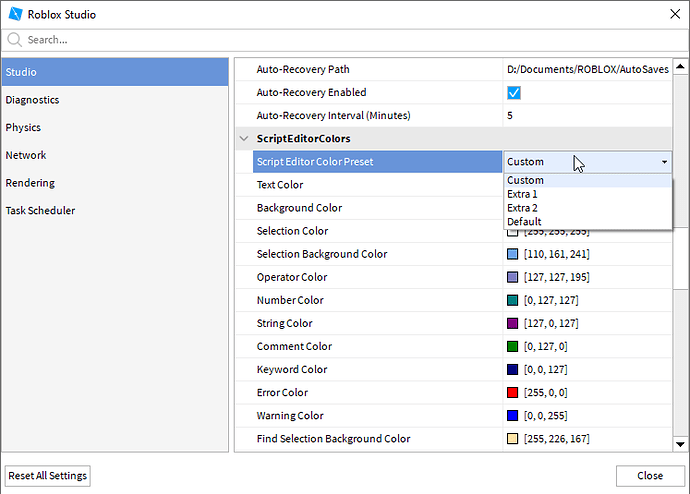
Task: Click the purple String Color swatch
Action: (513, 324)
